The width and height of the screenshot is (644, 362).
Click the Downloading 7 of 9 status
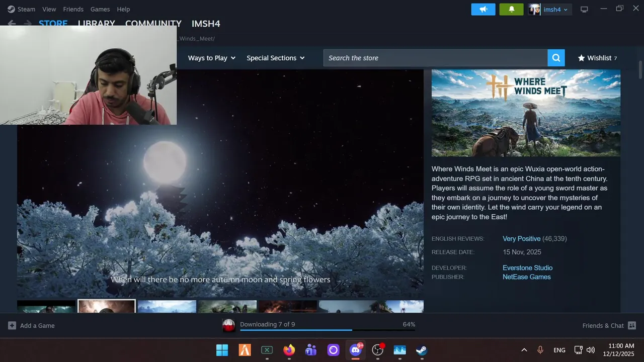point(267,324)
